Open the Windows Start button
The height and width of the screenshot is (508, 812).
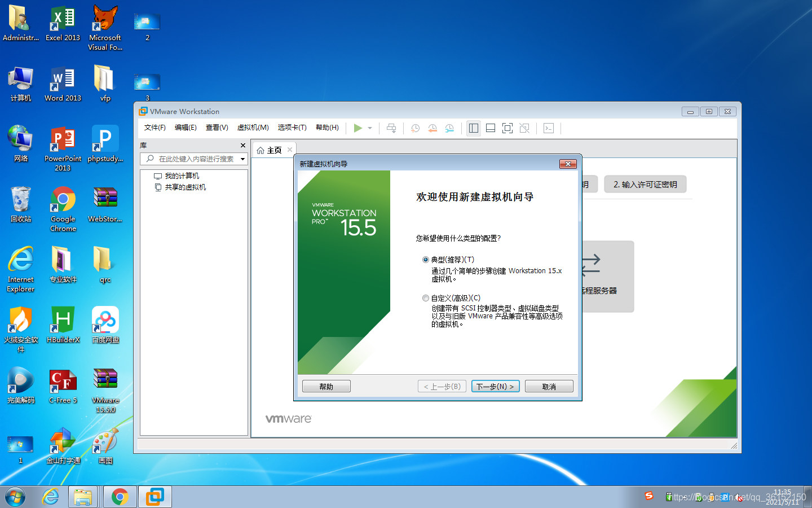click(x=15, y=497)
